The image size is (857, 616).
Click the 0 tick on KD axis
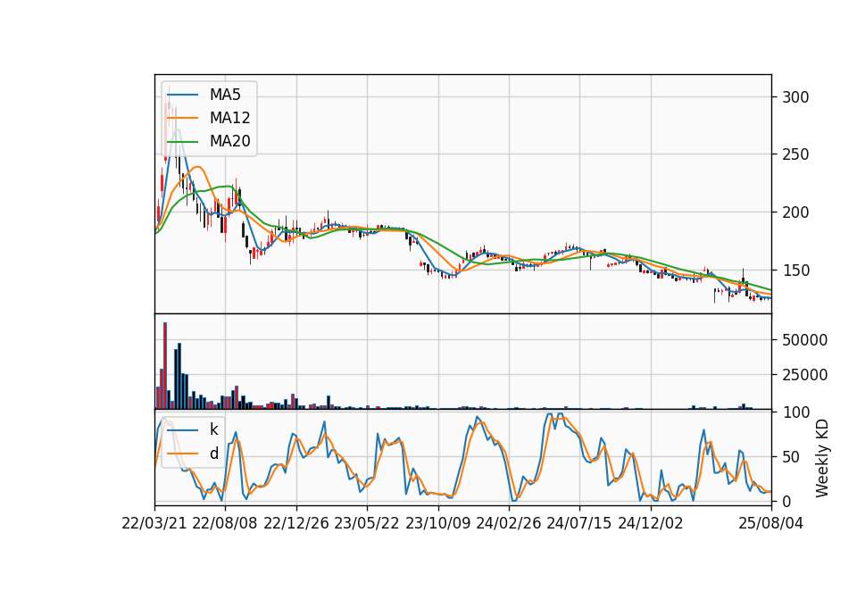point(786,501)
